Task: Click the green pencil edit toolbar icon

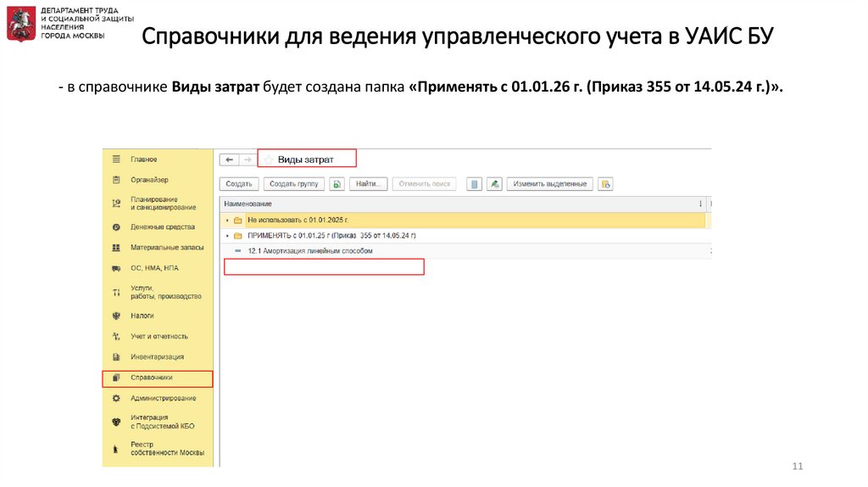Action: tap(494, 184)
